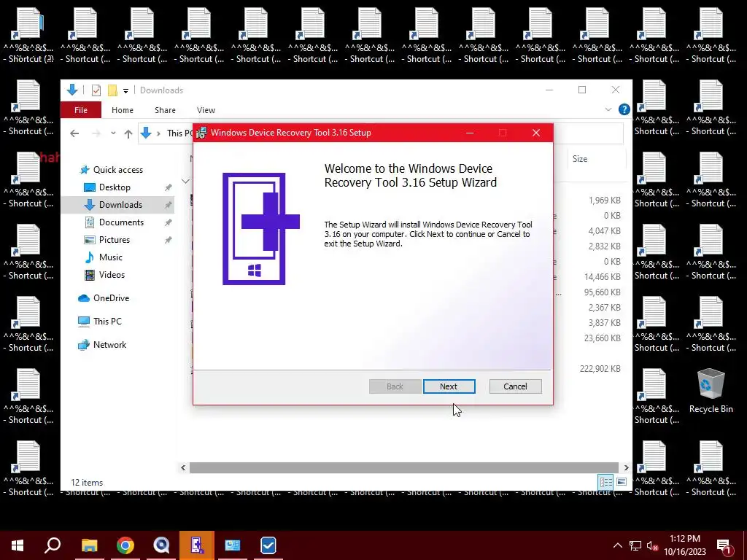Expand the Explorer ribbon with the chevron
This screenshot has width=747, height=560.
[x=608, y=109]
